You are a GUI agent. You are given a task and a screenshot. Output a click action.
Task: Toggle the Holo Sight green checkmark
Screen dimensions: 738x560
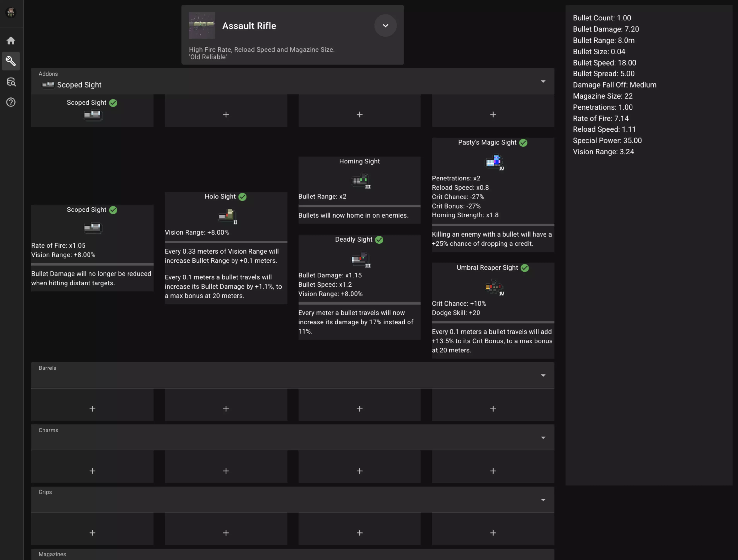[243, 197]
